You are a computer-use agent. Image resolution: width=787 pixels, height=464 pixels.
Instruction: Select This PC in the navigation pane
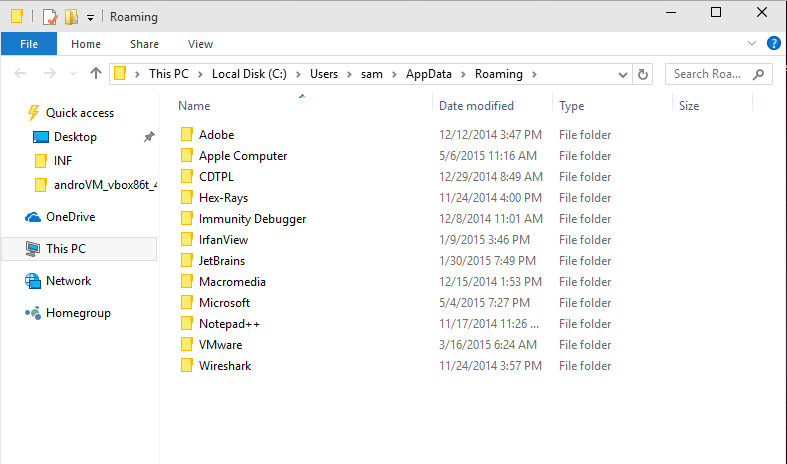(x=66, y=249)
